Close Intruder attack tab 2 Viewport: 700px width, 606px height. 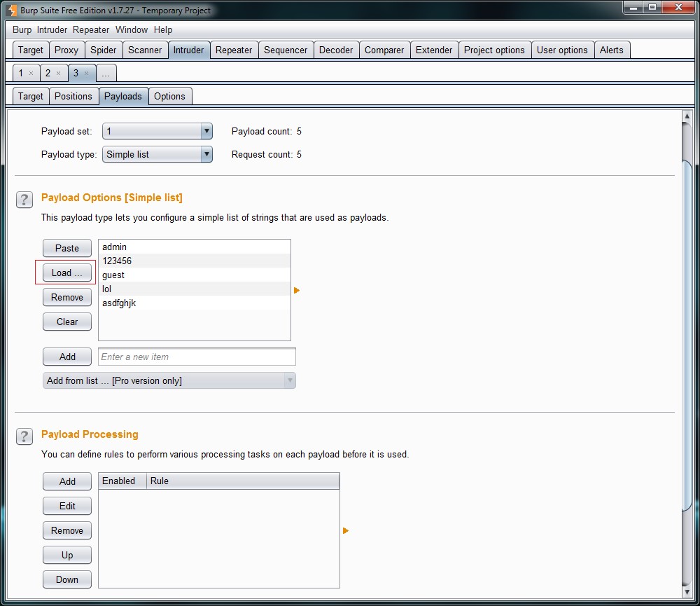pyautogui.click(x=58, y=74)
